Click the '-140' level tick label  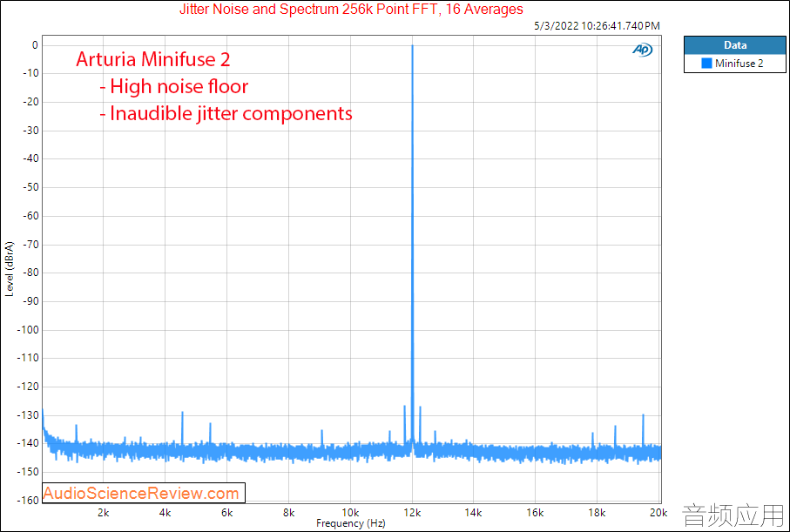(27, 443)
